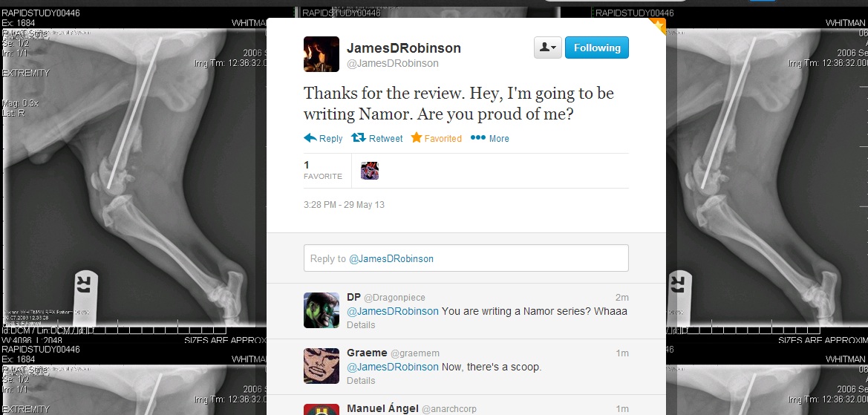
Task: Click the 2m timestamp on DP's reply
Action: pos(621,298)
